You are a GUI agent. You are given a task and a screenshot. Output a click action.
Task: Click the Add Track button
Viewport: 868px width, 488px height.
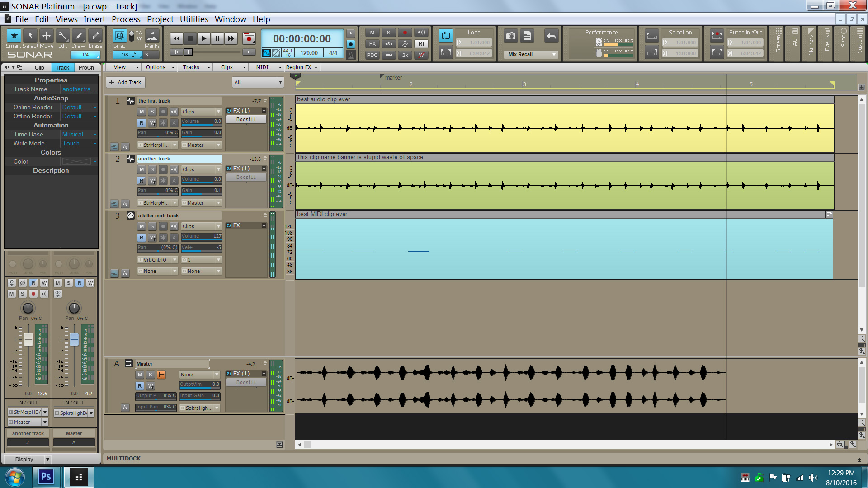point(125,82)
